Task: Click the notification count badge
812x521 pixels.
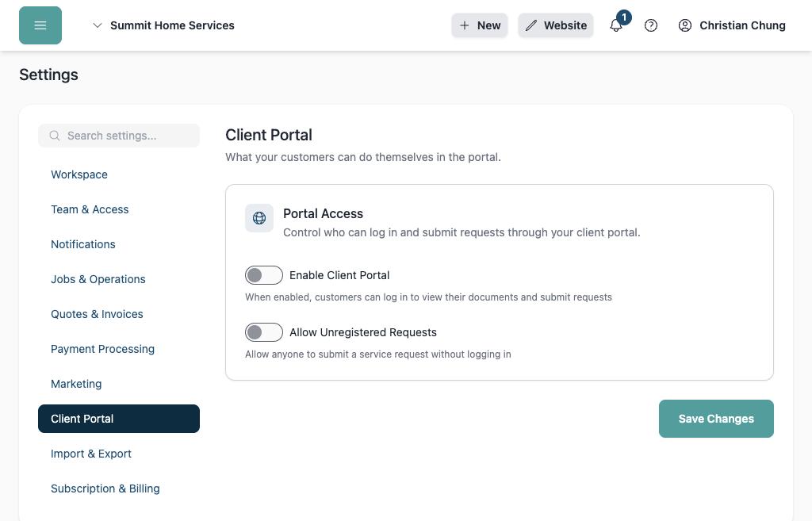Action: [x=624, y=17]
